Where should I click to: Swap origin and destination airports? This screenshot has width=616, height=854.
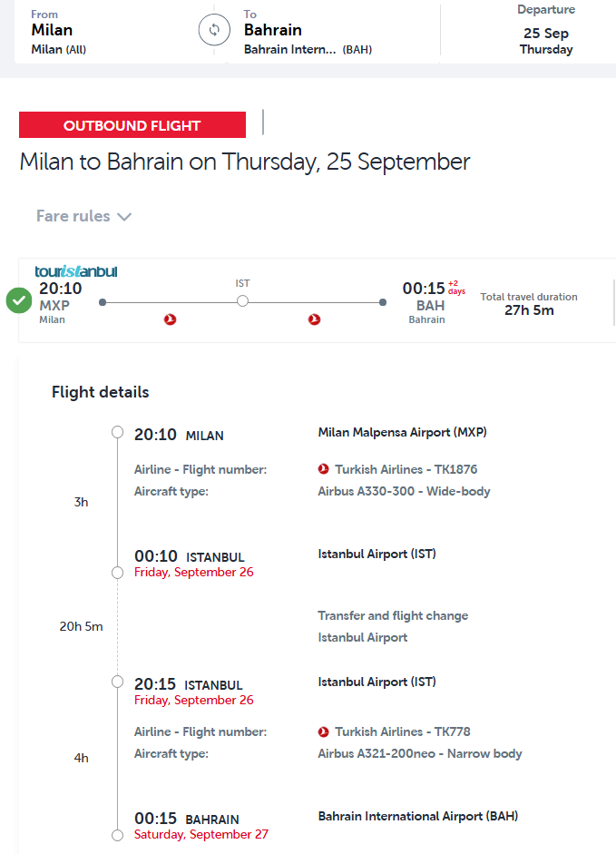pyautogui.click(x=214, y=30)
